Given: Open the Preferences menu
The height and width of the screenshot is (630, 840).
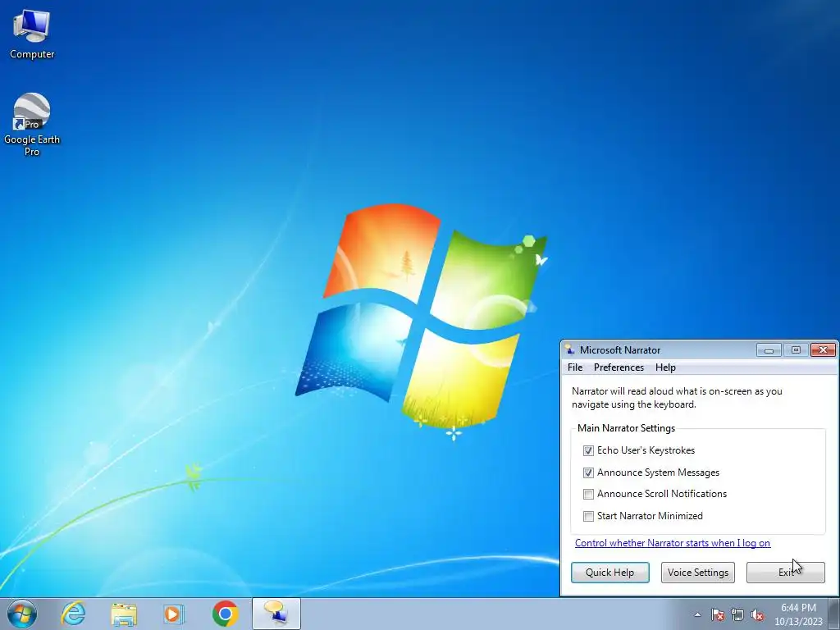Looking at the screenshot, I should tap(619, 367).
